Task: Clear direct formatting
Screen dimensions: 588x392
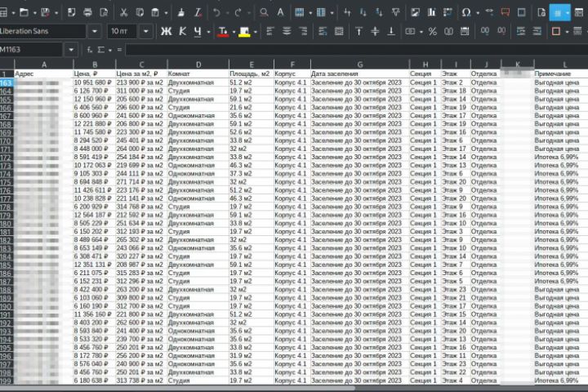Action: [x=198, y=12]
